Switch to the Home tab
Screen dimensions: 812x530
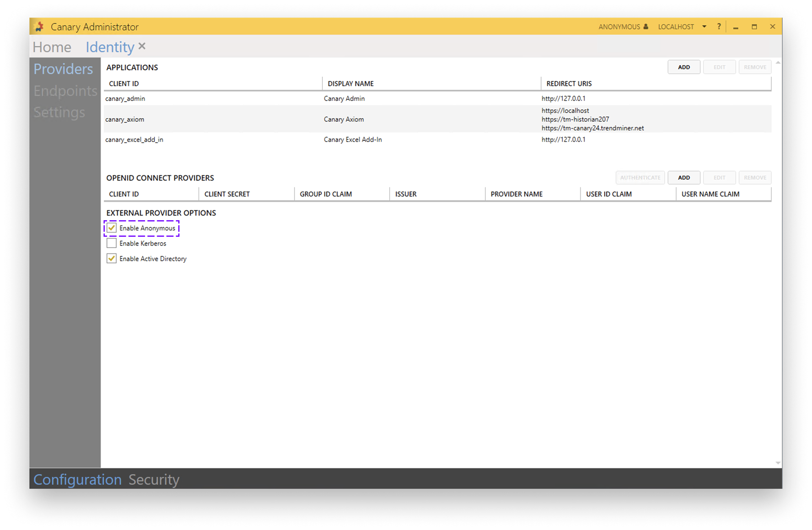[x=52, y=47]
